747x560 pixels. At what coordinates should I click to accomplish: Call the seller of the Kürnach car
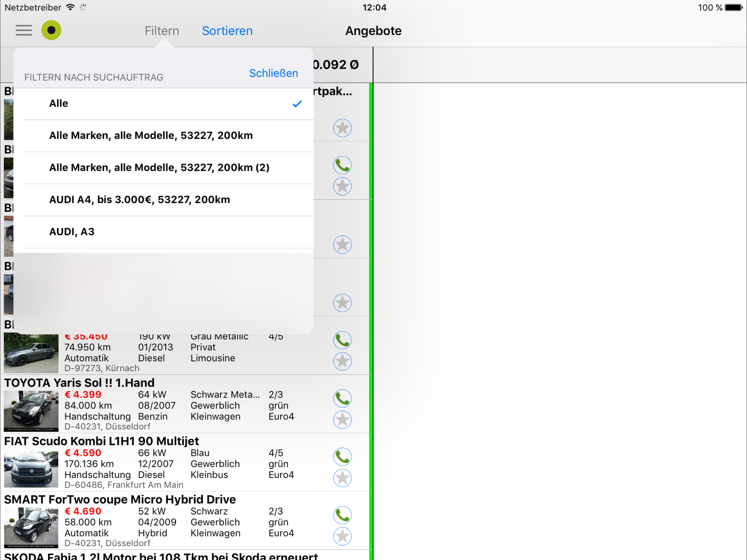click(x=342, y=340)
